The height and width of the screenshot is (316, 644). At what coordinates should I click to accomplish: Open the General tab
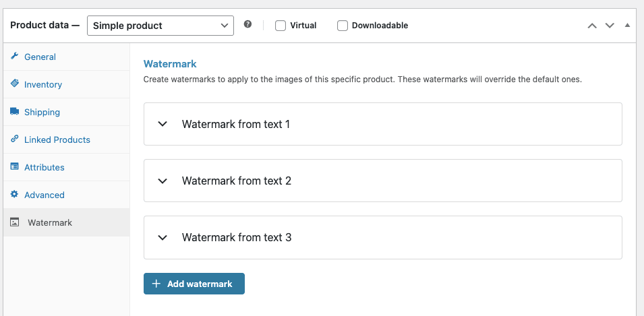click(x=67, y=57)
